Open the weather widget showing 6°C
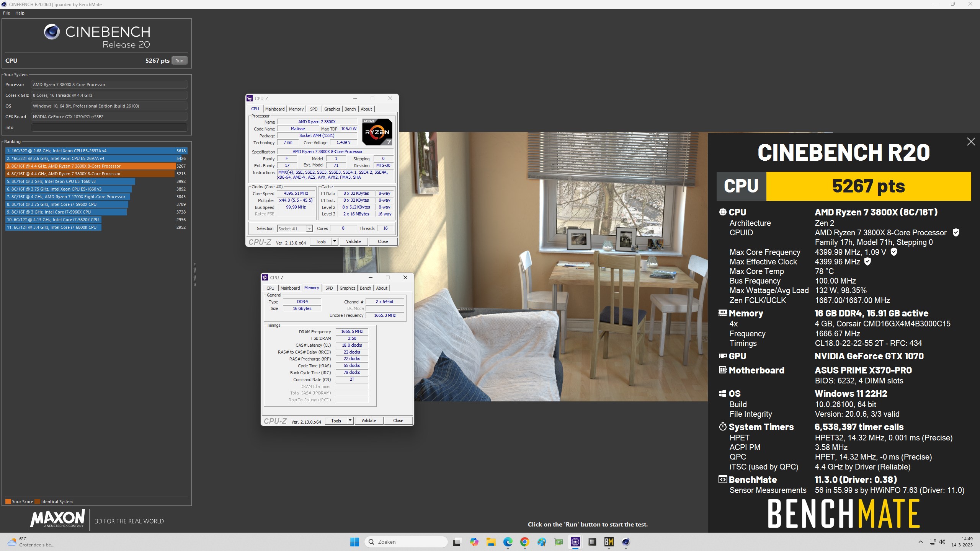 pos(31,542)
